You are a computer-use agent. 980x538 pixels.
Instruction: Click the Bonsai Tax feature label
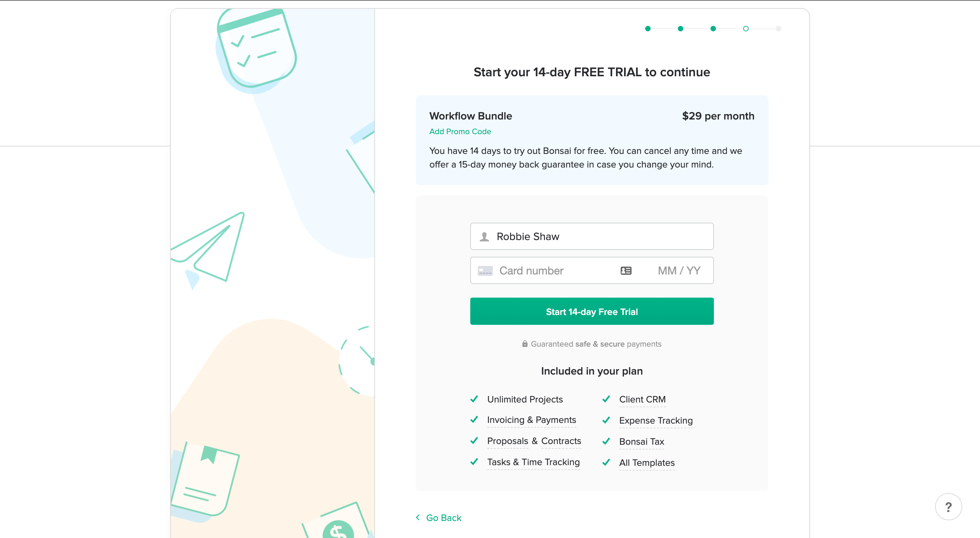pyautogui.click(x=641, y=441)
